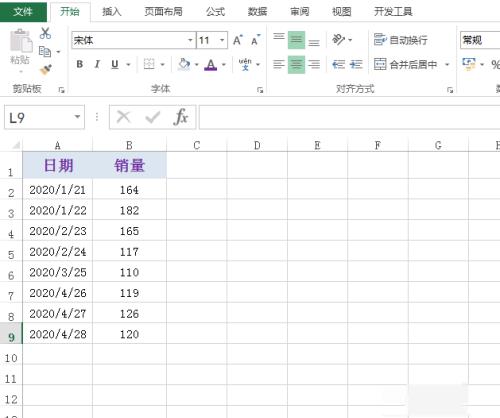Select header cell 销量
This screenshot has width=500, height=418.
click(x=129, y=165)
